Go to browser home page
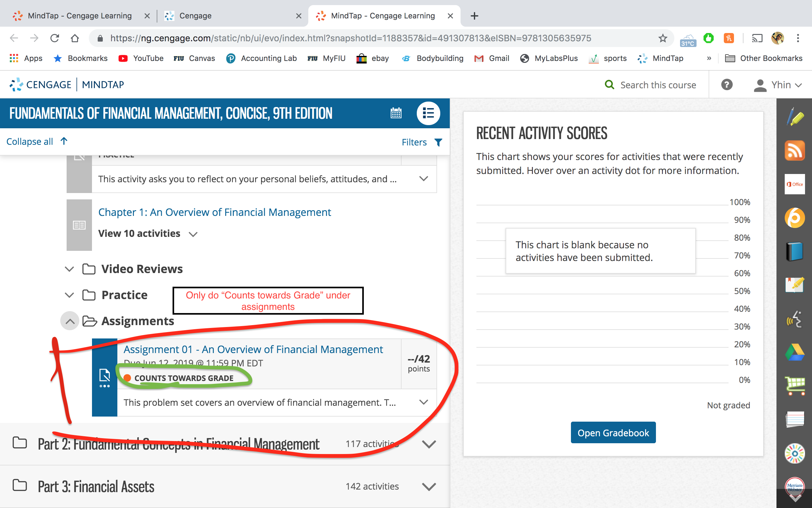 (x=75, y=38)
